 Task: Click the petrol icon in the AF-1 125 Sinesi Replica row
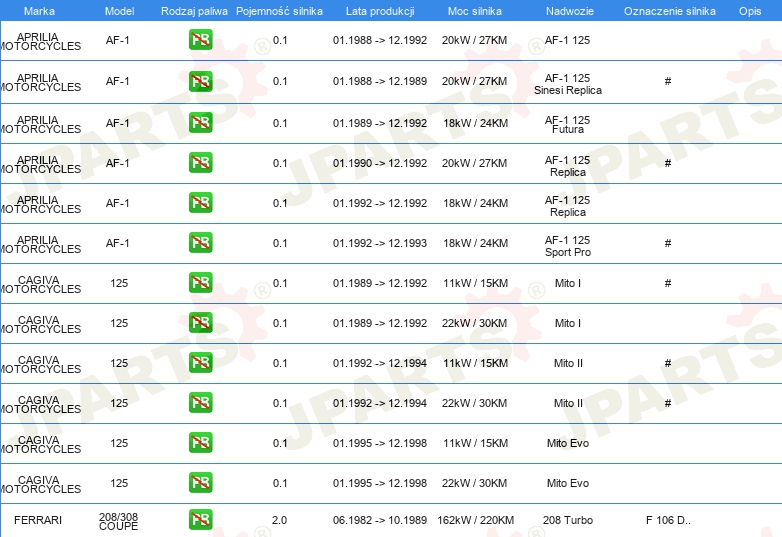point(200,81)
